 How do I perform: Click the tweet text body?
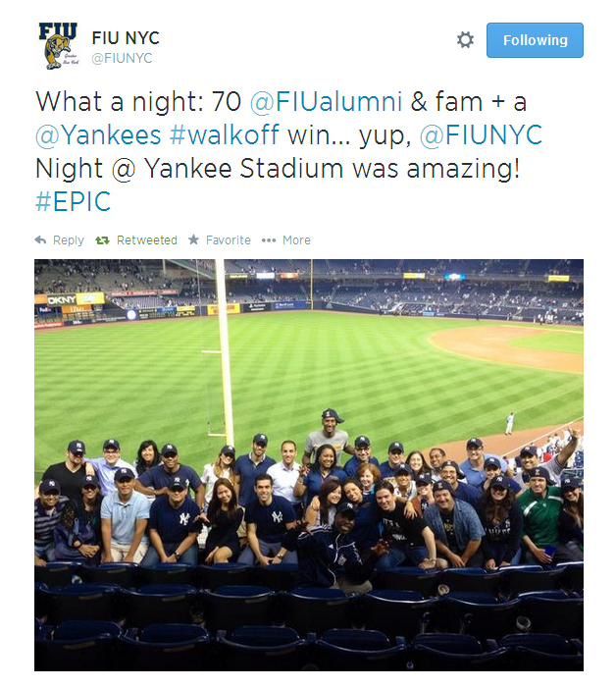tap(289, 151)
